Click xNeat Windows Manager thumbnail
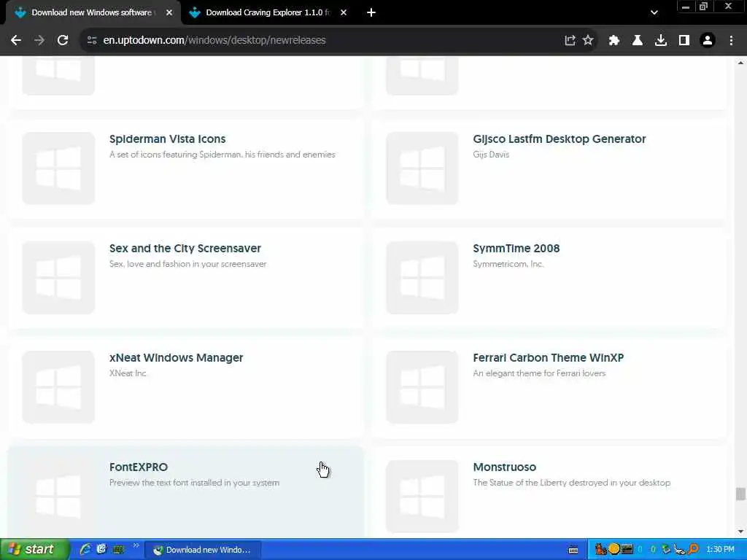 click(58, 386)
